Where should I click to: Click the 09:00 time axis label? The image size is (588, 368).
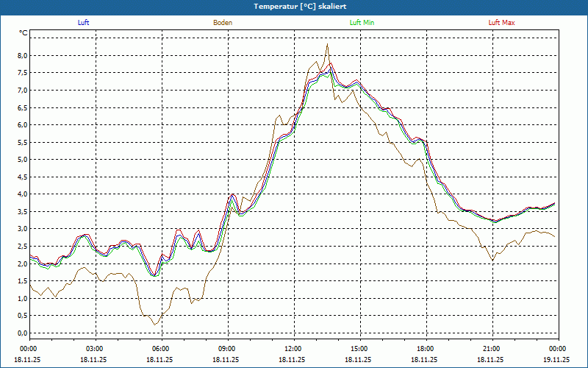226,349
